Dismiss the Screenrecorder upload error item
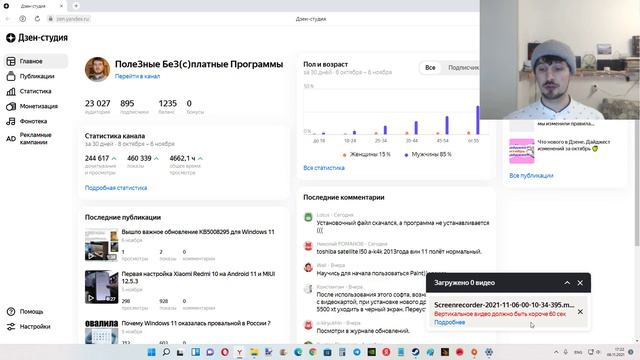Image resolution: width=640 pixels, height=360 pixels. coord(580,312)
